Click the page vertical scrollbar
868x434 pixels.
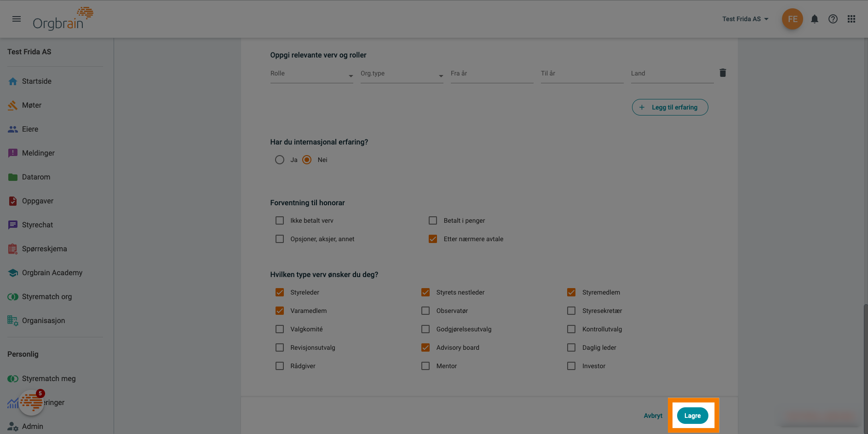click(x=865, y=368)
